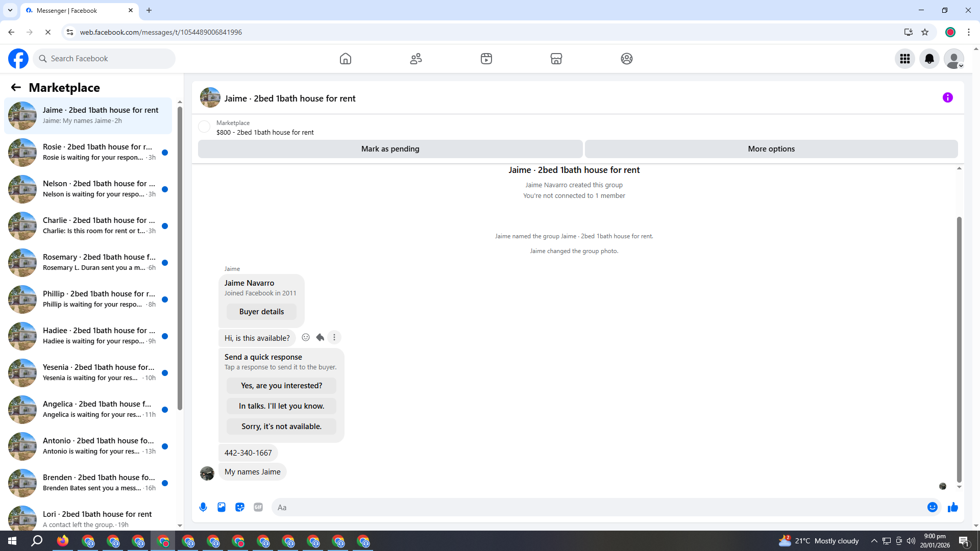Image resolution: width=980 pixels, height=551 pixels.
Task: Open the Friends icon in top navigation
Action: click(x=416, y=59)
